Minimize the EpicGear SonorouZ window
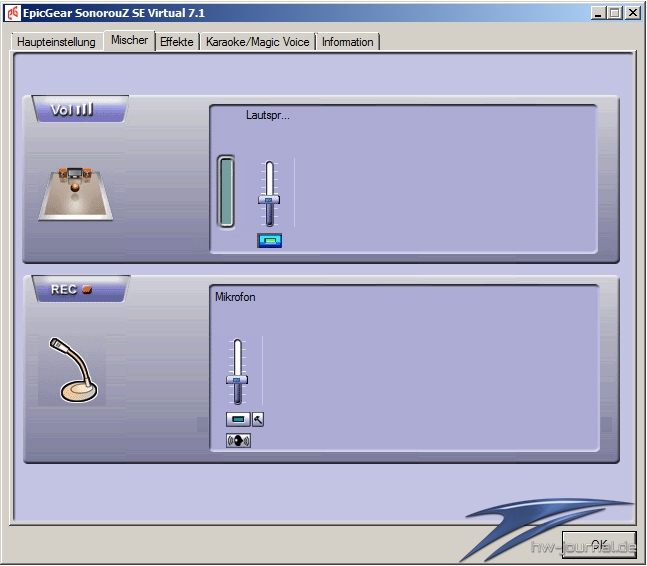 click(598, 13)
